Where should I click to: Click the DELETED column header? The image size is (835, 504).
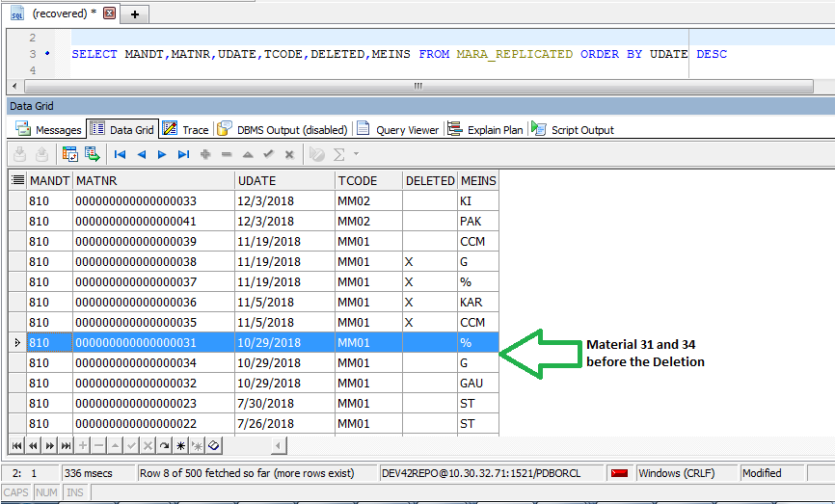tap(430, 180)
